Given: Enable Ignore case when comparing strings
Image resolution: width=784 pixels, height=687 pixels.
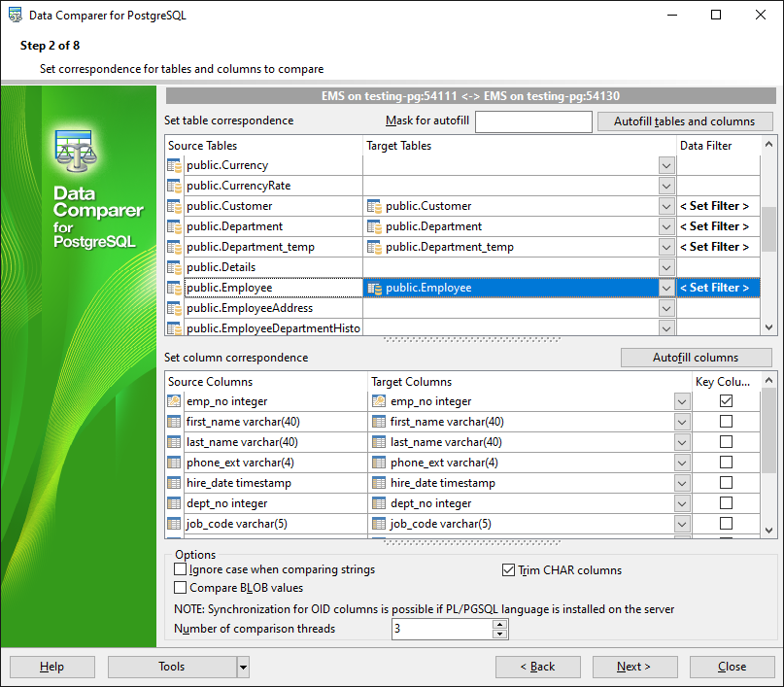Looking at the screenshot, I should pos(180,569).
